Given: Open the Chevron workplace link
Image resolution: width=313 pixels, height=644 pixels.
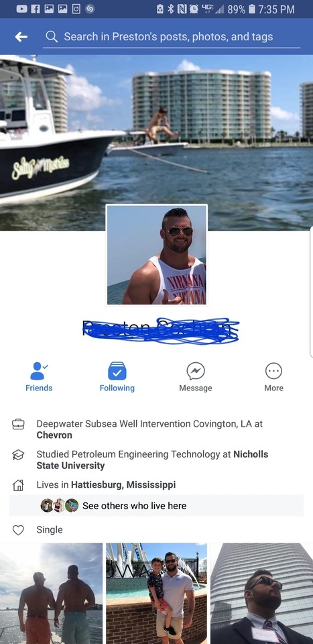Looking at the screenshot, I should 54,435.
